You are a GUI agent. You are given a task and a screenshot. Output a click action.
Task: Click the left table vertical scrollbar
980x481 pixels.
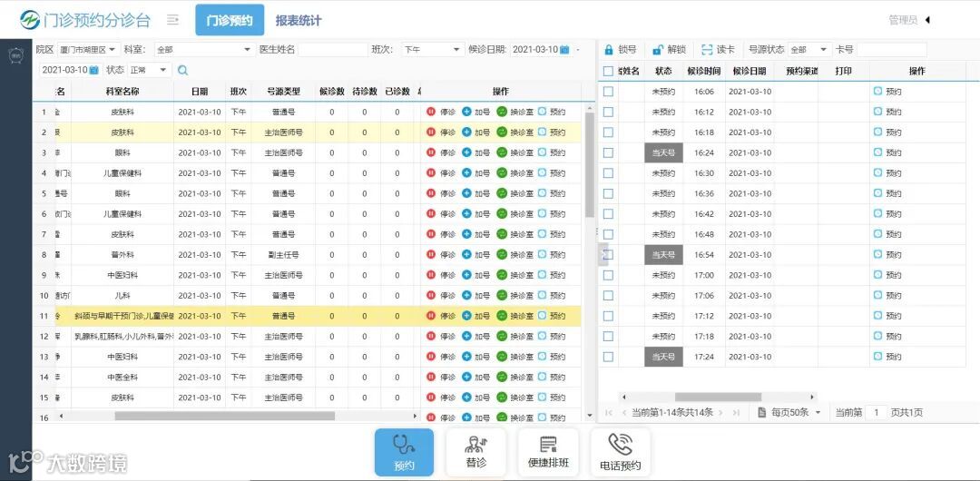point(590,164)
